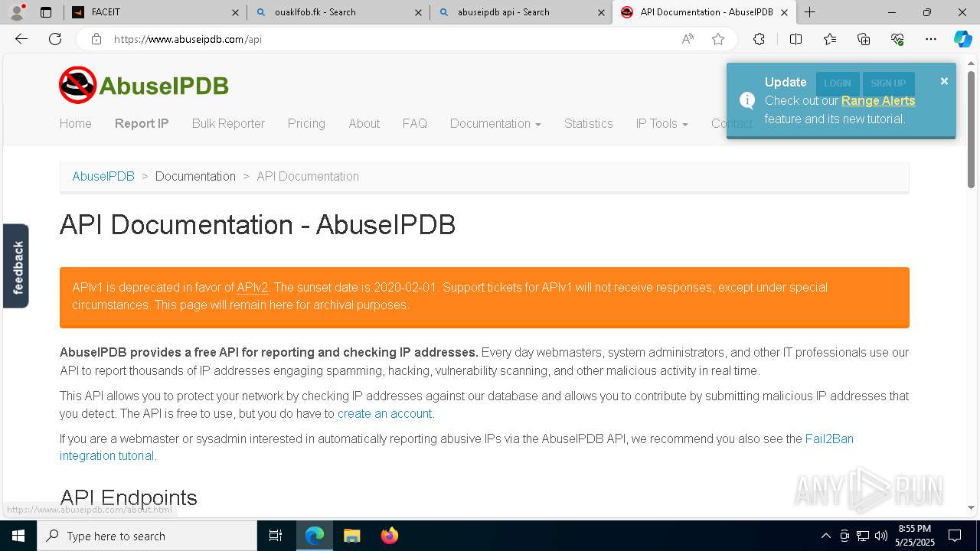Close the API Documentation tab
The image size is (980, 551).
pyautogui.click(x=784, y=12)
